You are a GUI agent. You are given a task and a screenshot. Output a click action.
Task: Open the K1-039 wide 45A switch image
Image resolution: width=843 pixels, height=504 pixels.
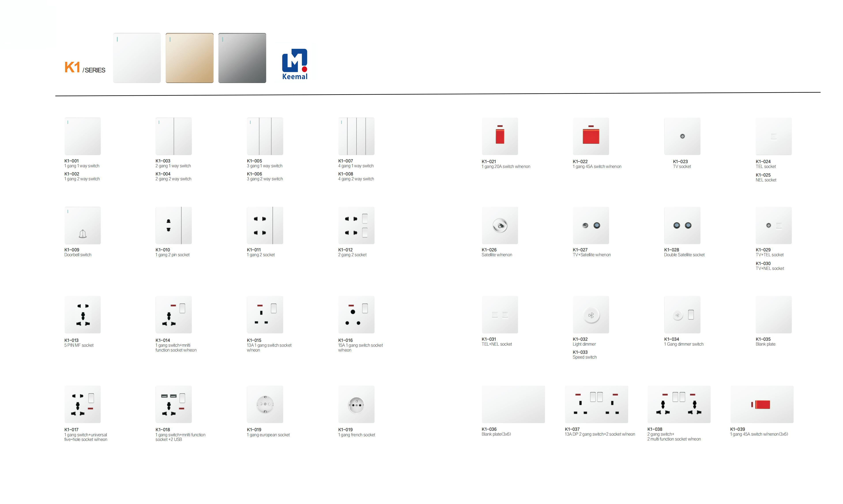click(x=762, y=404)
